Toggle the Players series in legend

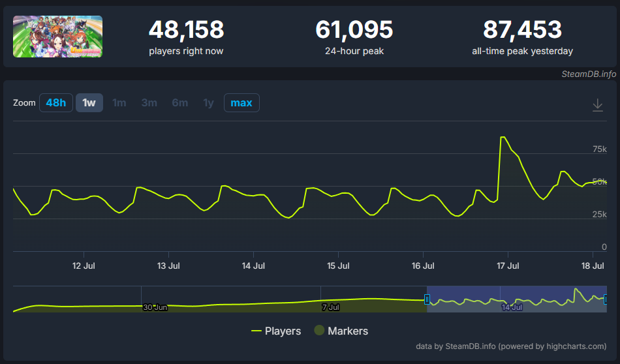(x=276, y=331)
